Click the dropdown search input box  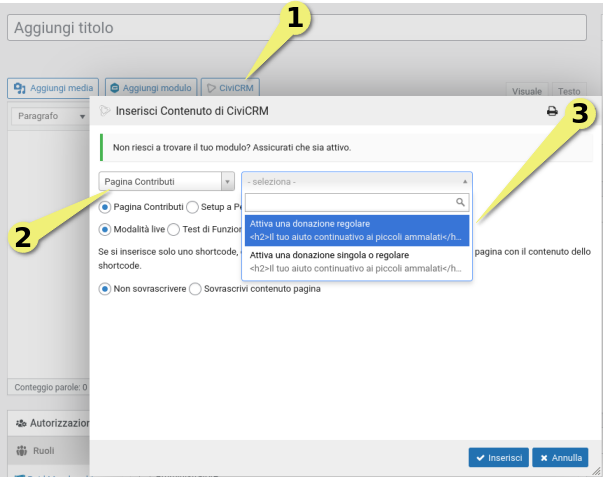pyautogui.click(x=357, y=202)
